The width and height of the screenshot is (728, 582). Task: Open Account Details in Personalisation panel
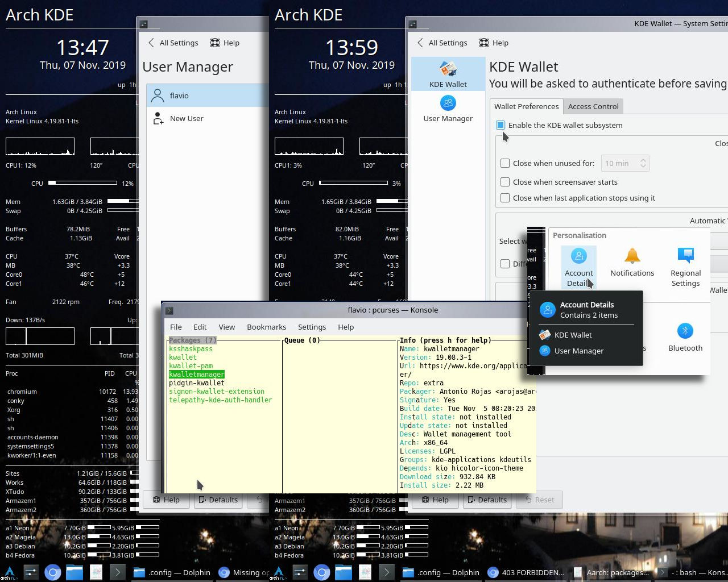[579, 267]
